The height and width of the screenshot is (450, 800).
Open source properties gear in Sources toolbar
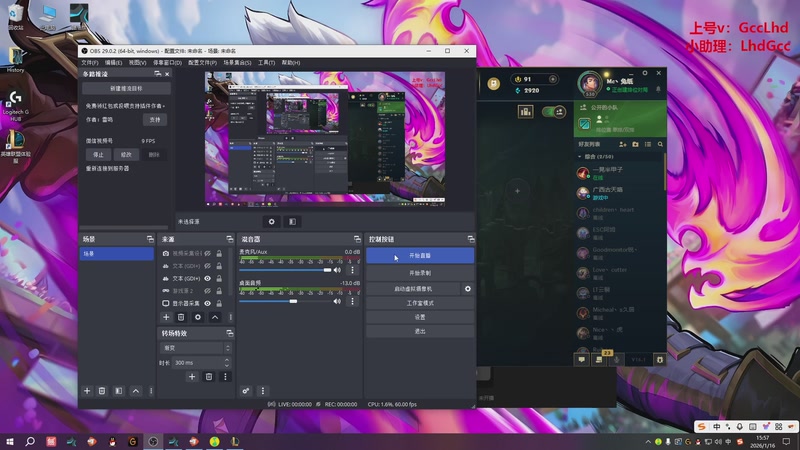[x=198, y=317]
